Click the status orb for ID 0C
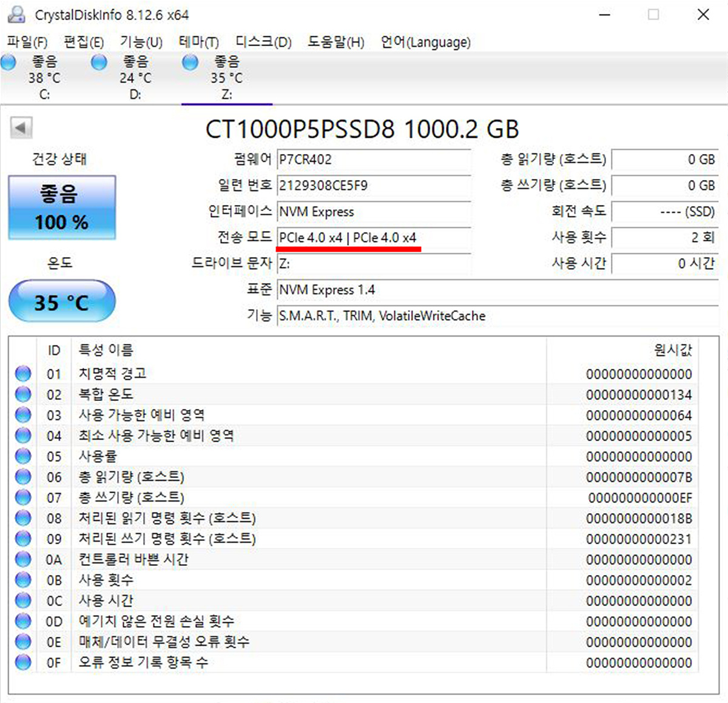 pyautogui.click(x=23, y=600)
